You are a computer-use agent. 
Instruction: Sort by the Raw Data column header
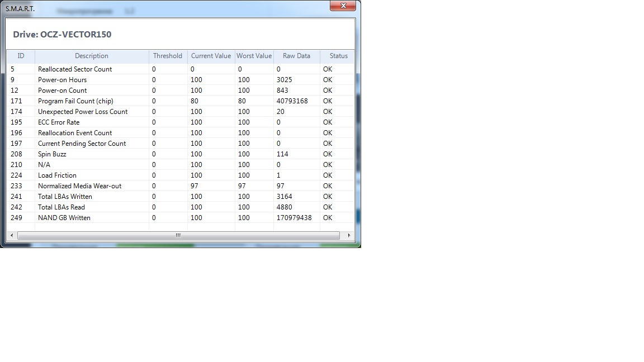click(296, 56)
